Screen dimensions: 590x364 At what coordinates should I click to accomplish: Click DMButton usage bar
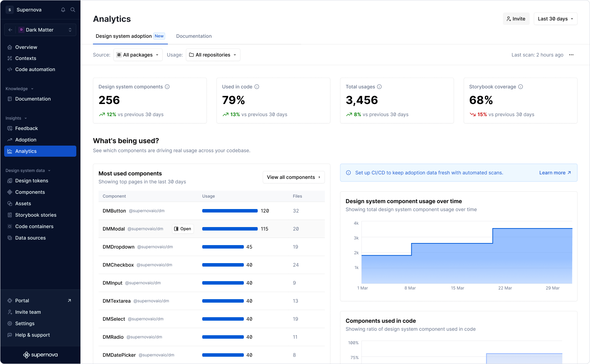point(230,211)
